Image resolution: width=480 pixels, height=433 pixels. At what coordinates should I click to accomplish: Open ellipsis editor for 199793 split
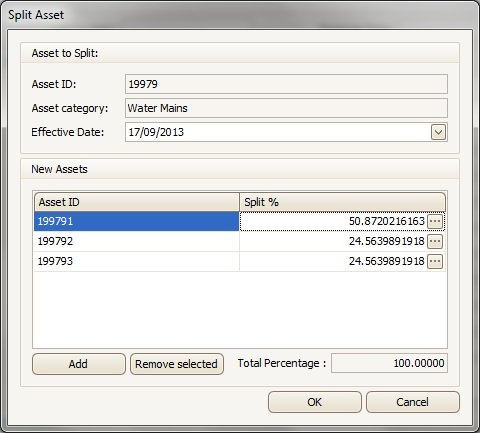435,261
